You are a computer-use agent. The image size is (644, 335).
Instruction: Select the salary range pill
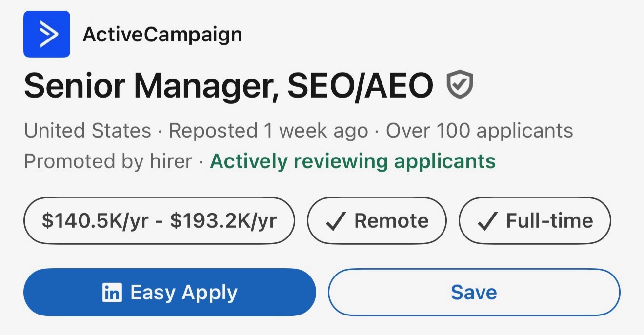[x=159, y=221]
